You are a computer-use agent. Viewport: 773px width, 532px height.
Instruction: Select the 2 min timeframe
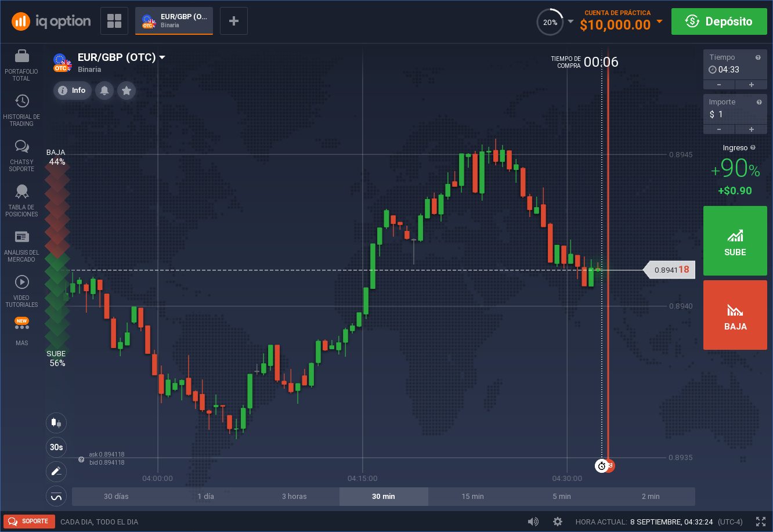[x=651, y=497]
